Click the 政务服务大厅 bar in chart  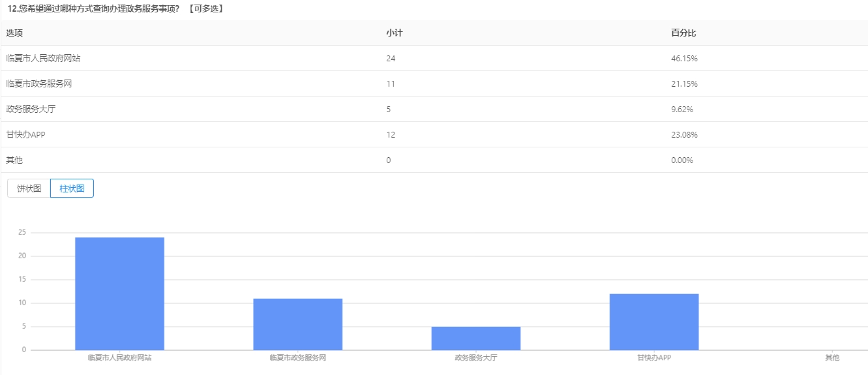(x=475, y=338)
